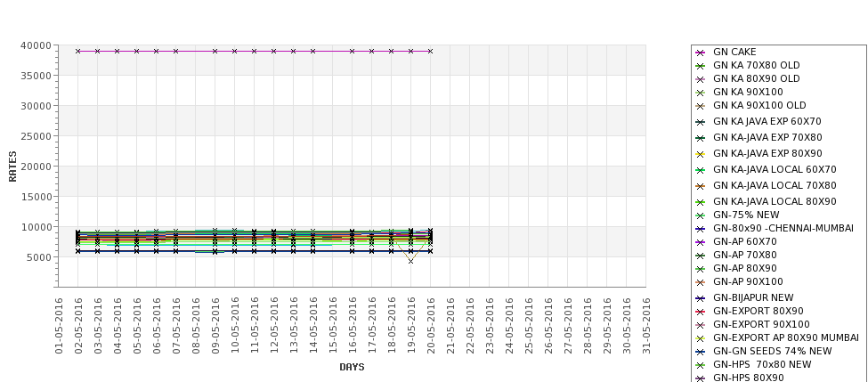Click GN KA-JAVA LOCAL 60X70 legend label
The width and height of the screenshot is (868, 382).
(x=775, y=169)
